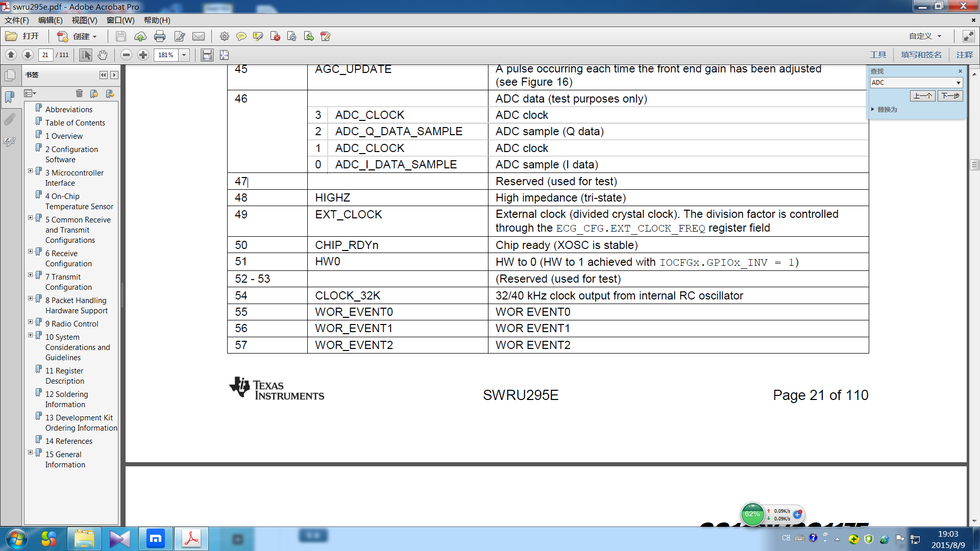Image resolution: width=980 pixels, height=551 pixels.
Task: Toggle the bookmarks panel icon
Action: coord(10,97)
